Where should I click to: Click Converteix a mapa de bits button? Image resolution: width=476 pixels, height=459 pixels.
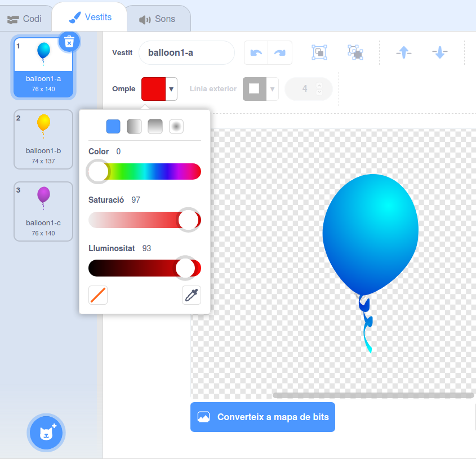click(x=263, y=417)
